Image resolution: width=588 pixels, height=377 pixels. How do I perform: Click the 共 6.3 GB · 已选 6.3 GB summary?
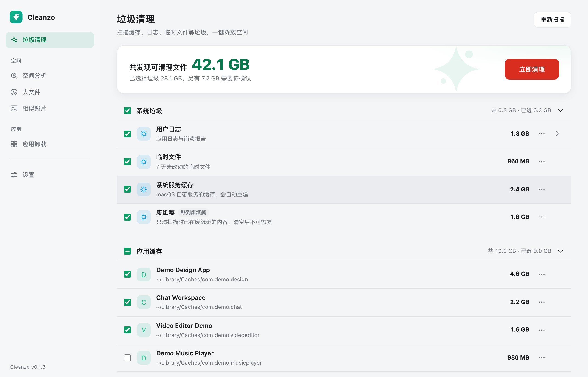point(521,110)
